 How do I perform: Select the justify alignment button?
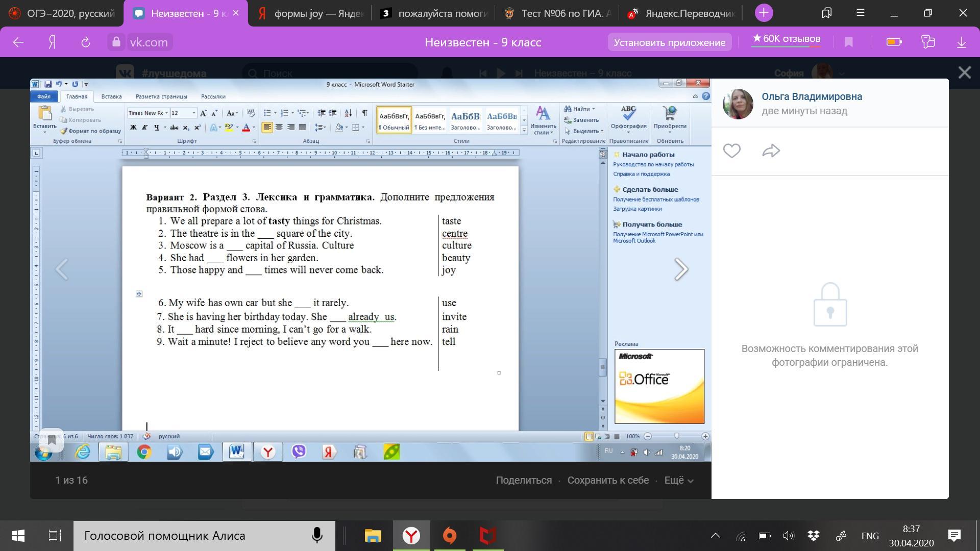pyautogui.click(x=302, y=128)
